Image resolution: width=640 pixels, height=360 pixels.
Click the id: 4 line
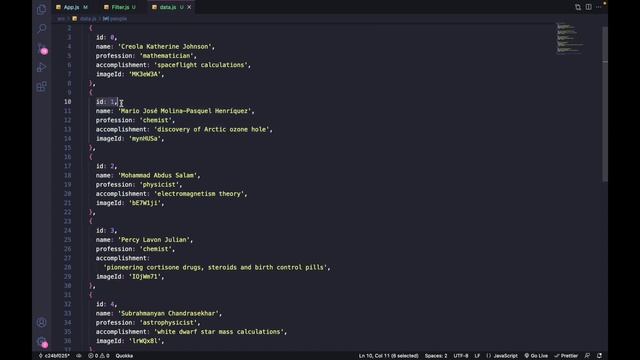tap(107, 304)
